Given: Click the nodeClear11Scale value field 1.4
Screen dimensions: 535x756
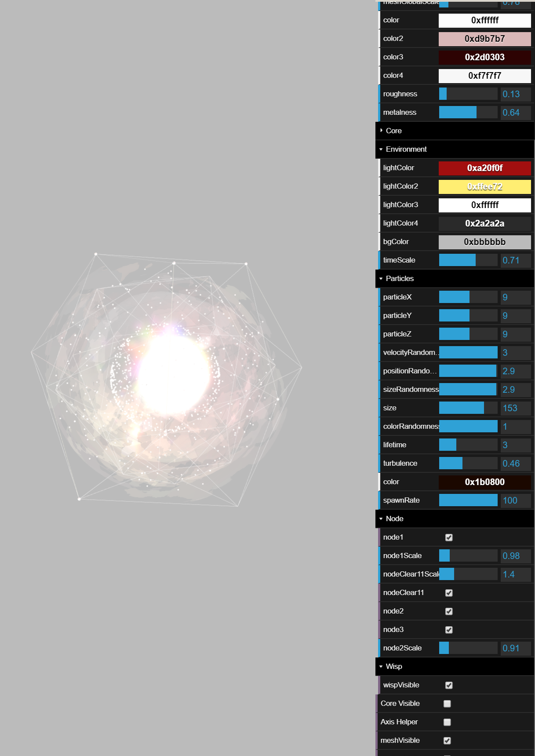Looking at the screenshot, I should pyautogui.click(x=516, y=574).
